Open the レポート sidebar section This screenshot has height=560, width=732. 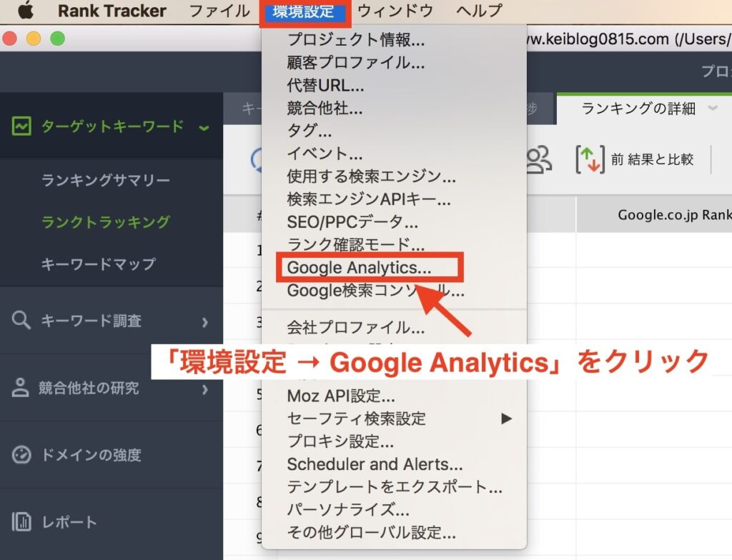(111, 521)
